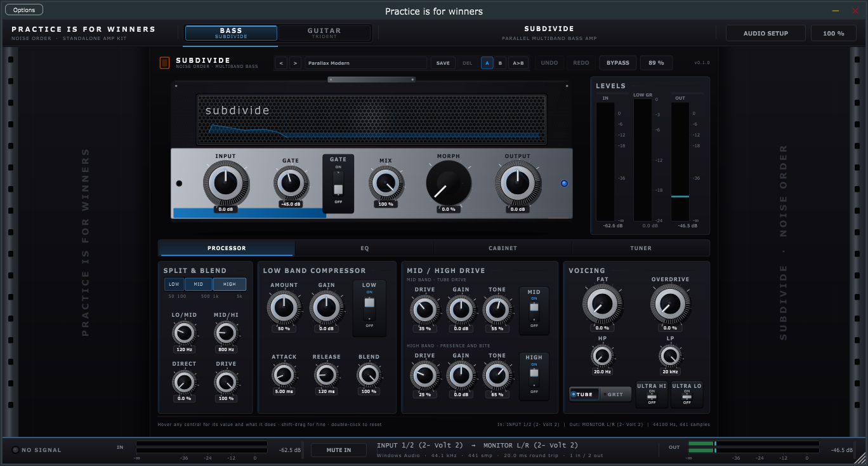Toggle the MID band drive switch
Image resolution: width=868 pixels, height=466 pixels.
(x=534, y=311)
